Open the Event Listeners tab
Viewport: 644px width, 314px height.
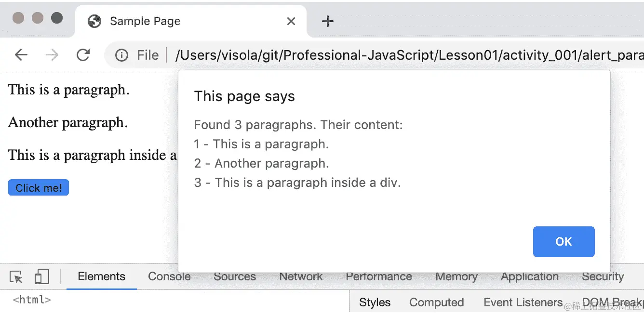[x=523, y=302]
